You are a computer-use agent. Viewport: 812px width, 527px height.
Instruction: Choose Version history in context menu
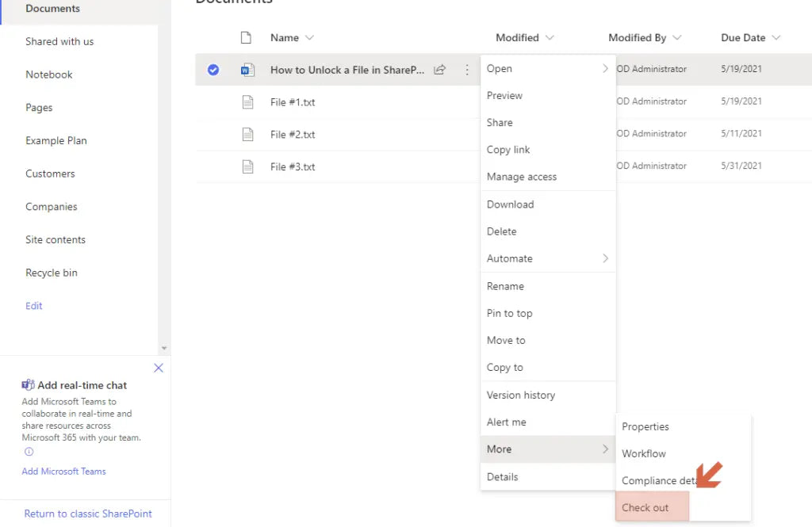click(521, 395)
